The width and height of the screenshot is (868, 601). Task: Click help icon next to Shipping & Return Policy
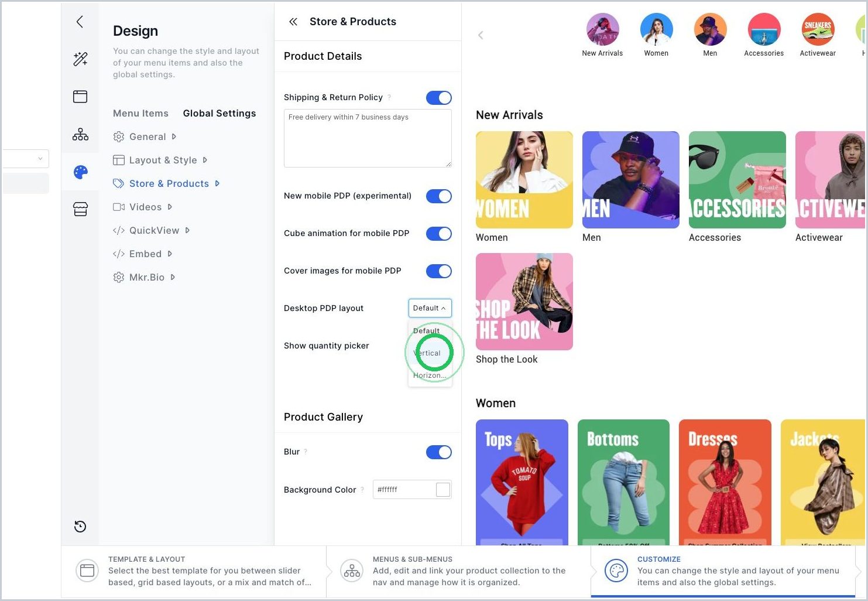coord(389,97)
